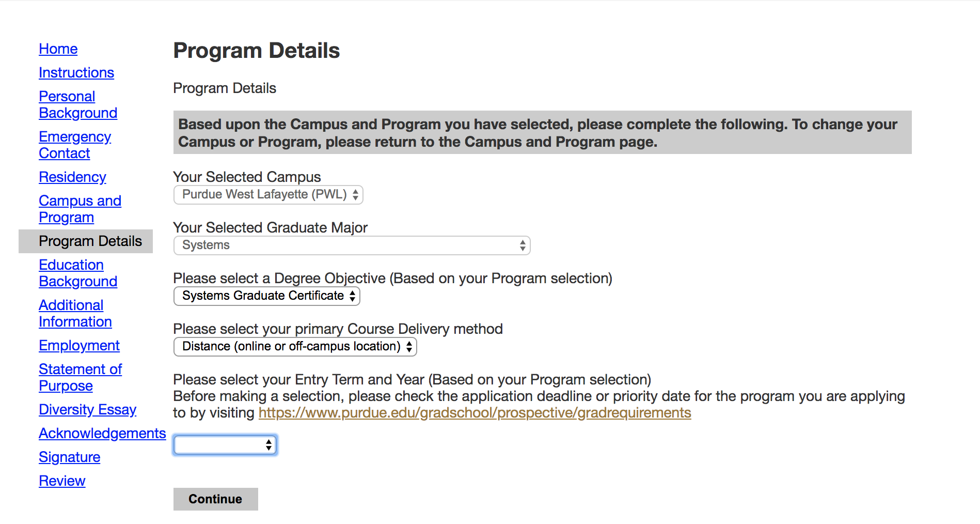Navigate to Additional Information section
This screenshot has width=980, height=524.
point(75,314)
